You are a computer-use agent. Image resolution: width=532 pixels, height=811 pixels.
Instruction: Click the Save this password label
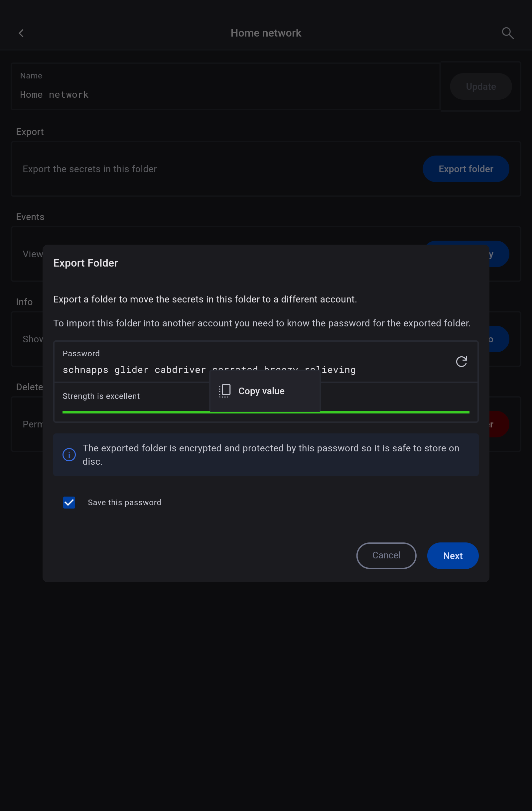(x=124, y=503)
